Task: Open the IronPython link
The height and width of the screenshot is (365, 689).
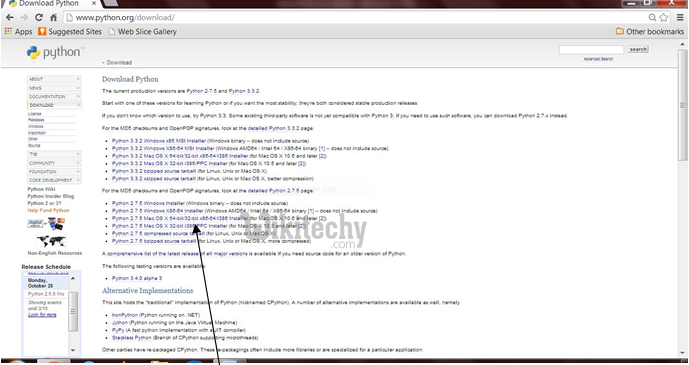Action: pos(125,315)
